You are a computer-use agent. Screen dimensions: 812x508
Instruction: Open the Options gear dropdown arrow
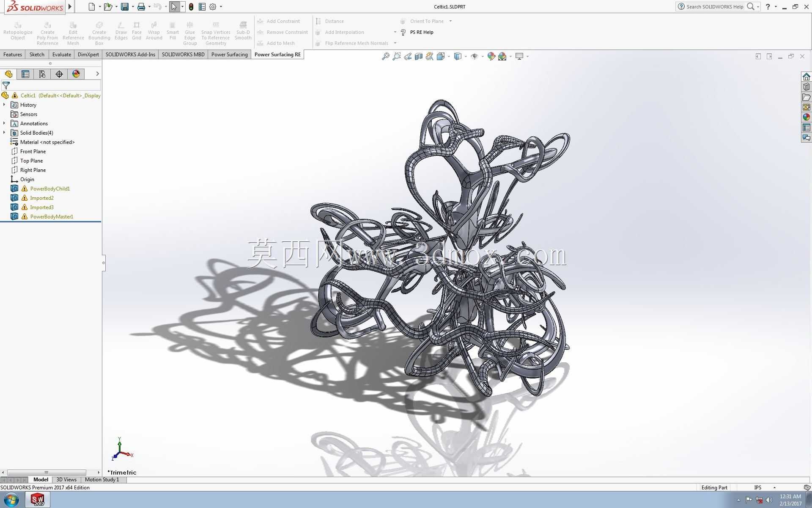click(x=221, y=7)
